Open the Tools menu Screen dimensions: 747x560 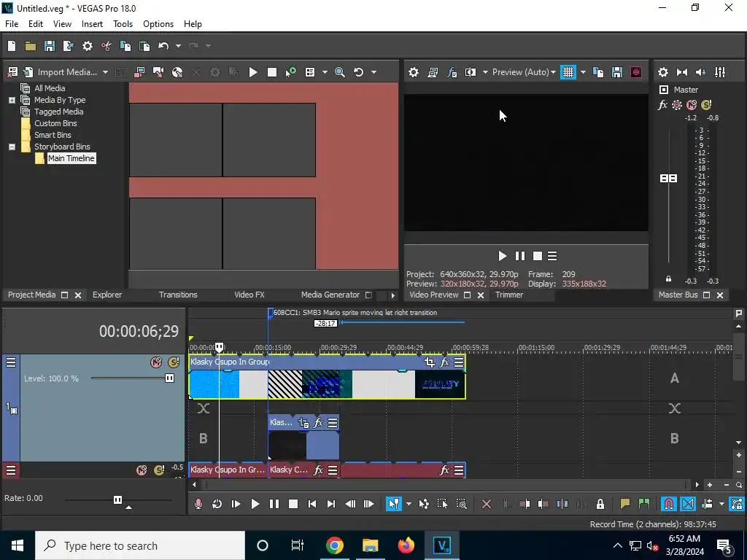(123, 24)
